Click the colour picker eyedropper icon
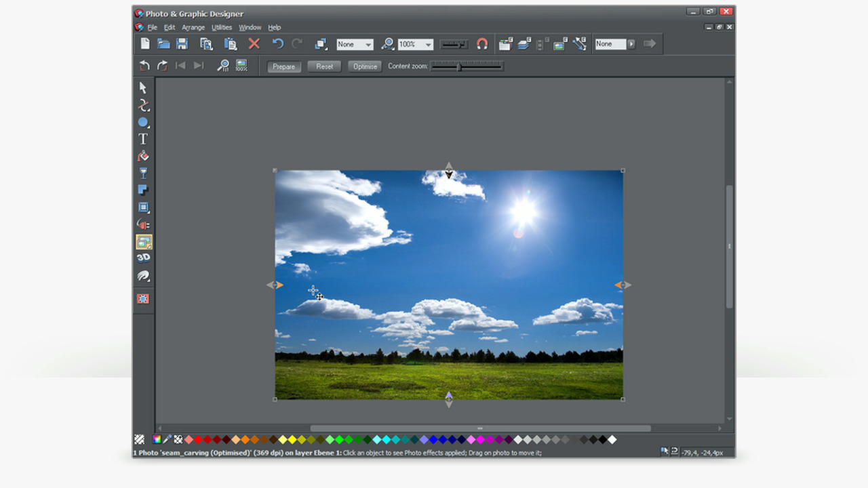 click(x=167, y=439)
